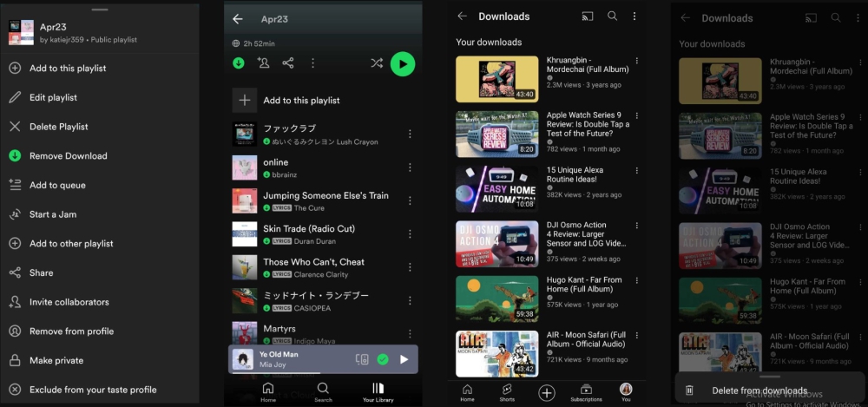The image size is (868, 407).
Task: Click "Make private" in the playlist menu
Action: 56,360
